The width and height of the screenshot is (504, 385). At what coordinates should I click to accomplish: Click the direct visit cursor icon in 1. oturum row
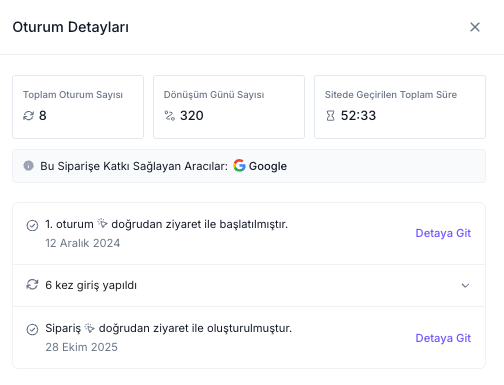pos(102,223)
